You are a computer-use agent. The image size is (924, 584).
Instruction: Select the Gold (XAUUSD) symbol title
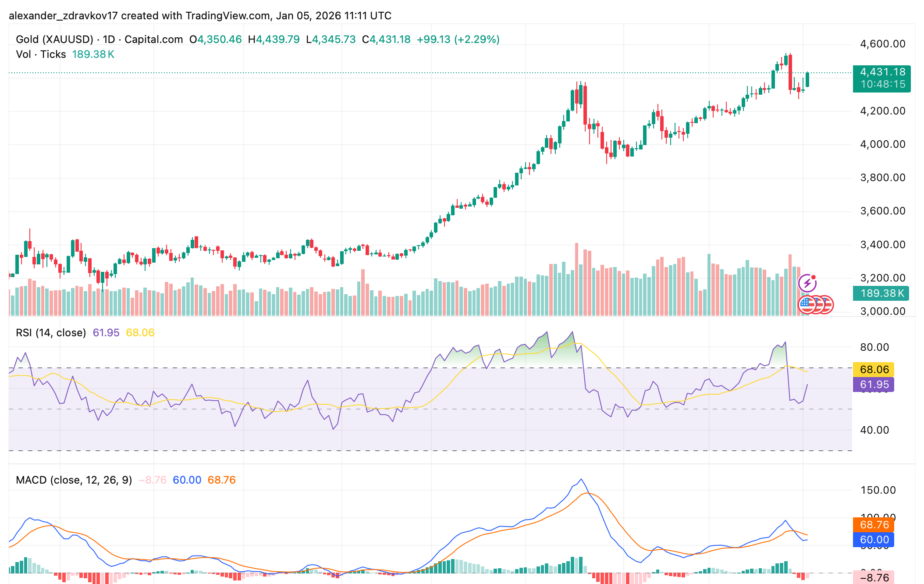pos(54,39)
